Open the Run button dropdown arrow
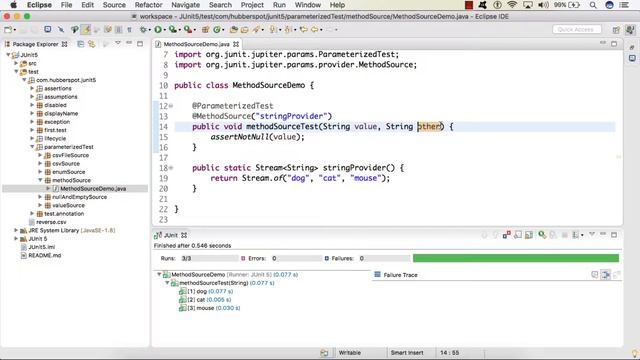 164,30
